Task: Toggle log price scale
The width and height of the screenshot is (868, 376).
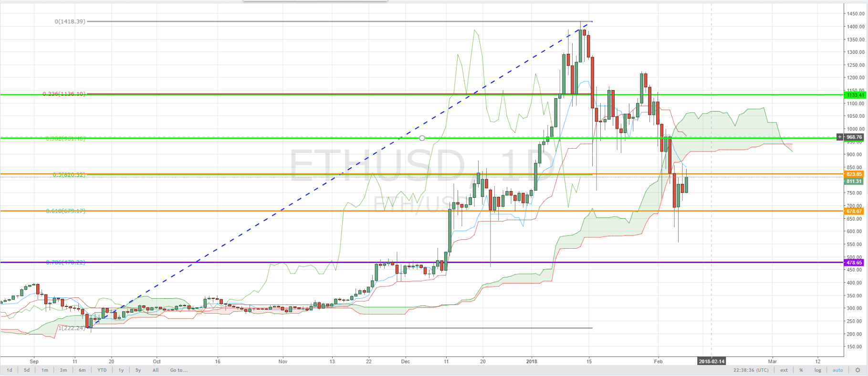Action: click(818, 370)
